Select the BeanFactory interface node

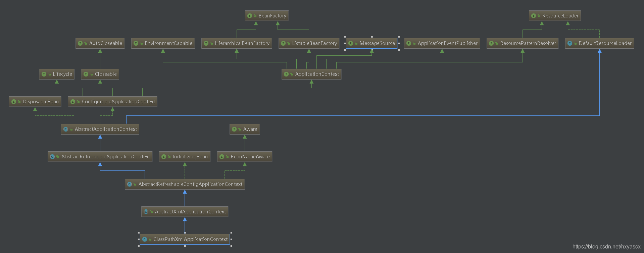click(267, 16)
